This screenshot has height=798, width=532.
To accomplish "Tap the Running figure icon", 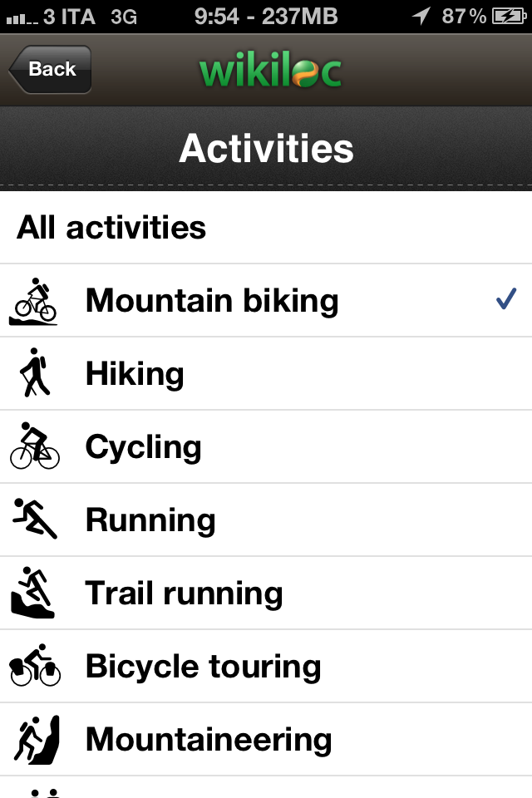I will pos(35,518).
